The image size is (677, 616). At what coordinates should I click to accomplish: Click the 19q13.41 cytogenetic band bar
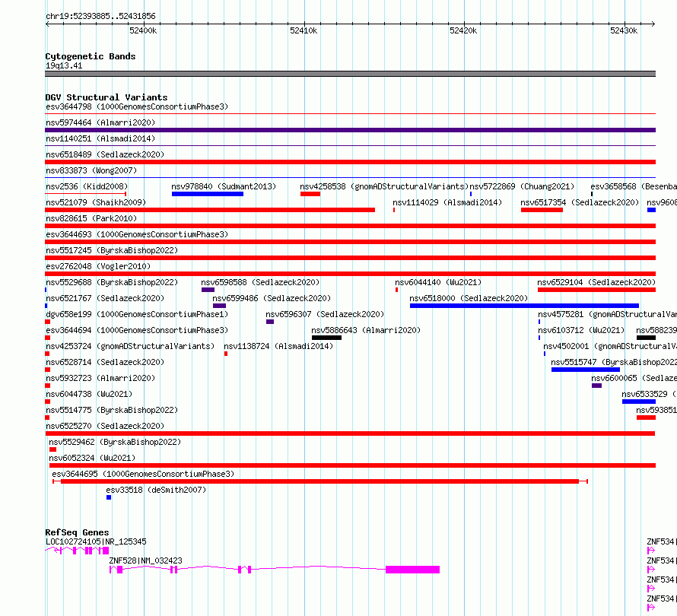tap(350, 74)
